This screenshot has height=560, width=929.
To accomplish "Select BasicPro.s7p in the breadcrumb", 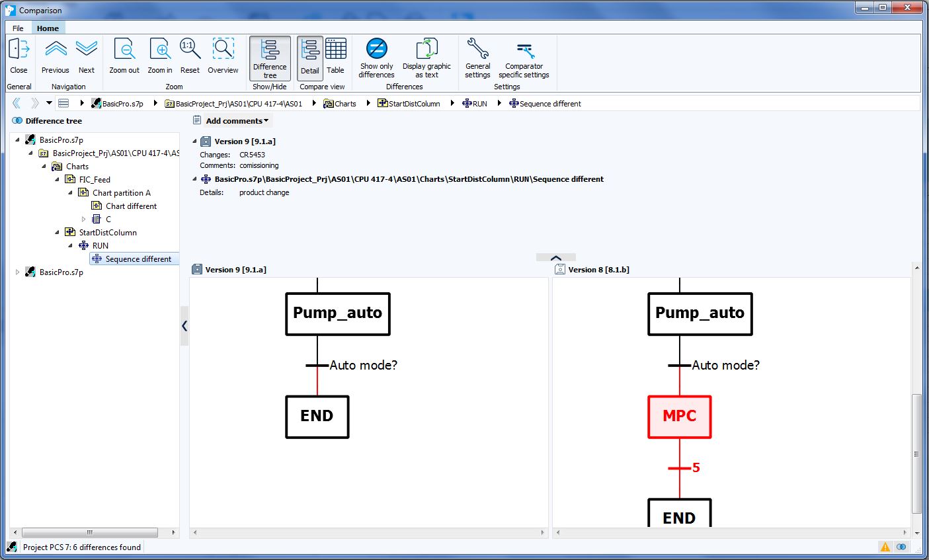I will point(117,104).
